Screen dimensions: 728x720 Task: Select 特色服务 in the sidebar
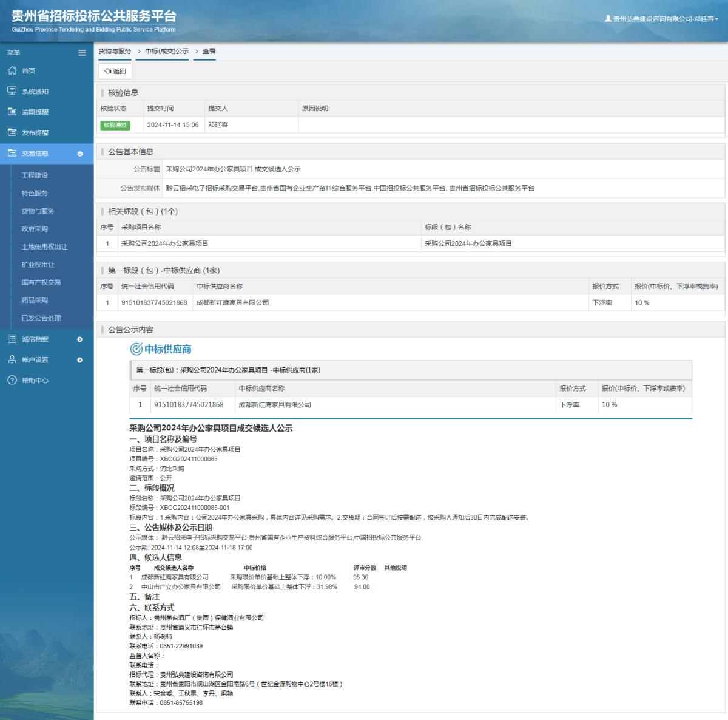35,193
